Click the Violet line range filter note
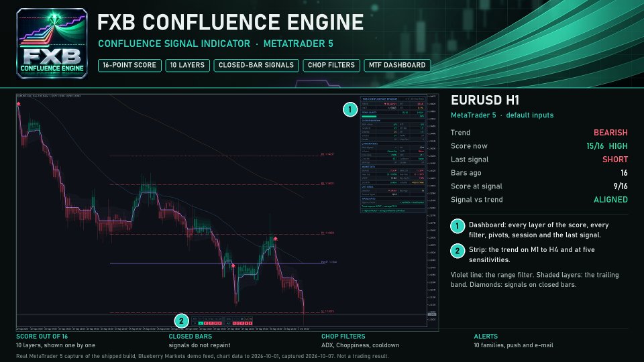The width and height of the screenshot is (644, 362). pyautogui.click(x=535, y=280)
